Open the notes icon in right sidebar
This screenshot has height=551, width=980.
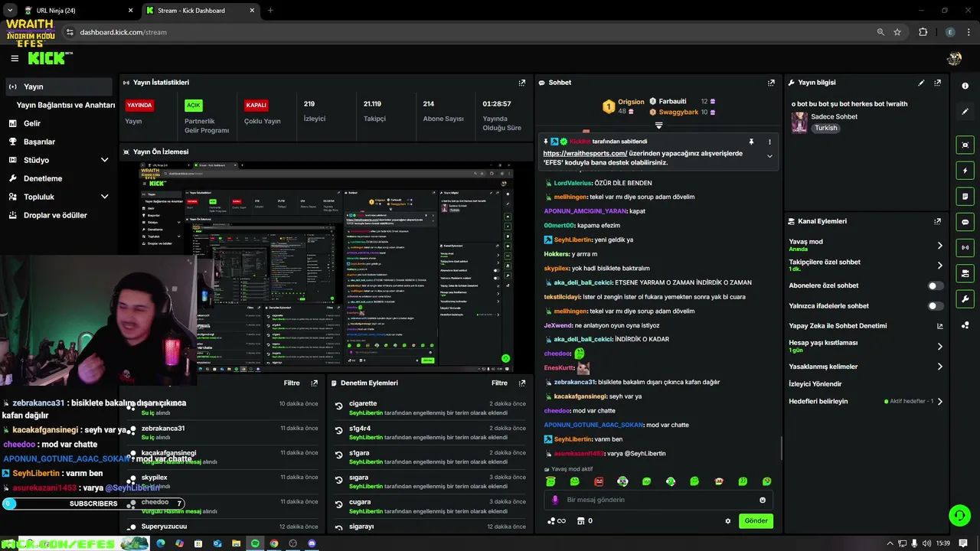click(x=965, y=197)
